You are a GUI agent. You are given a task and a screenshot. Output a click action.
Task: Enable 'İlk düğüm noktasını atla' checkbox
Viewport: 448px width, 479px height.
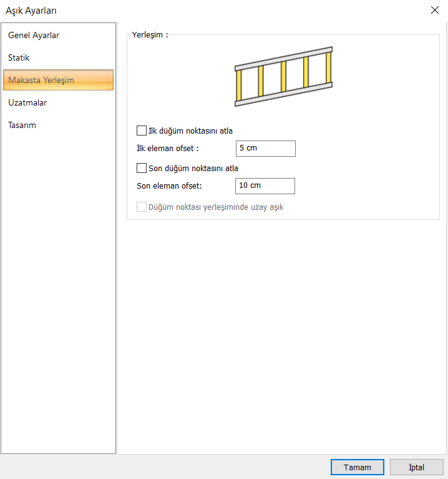point(142,131)
